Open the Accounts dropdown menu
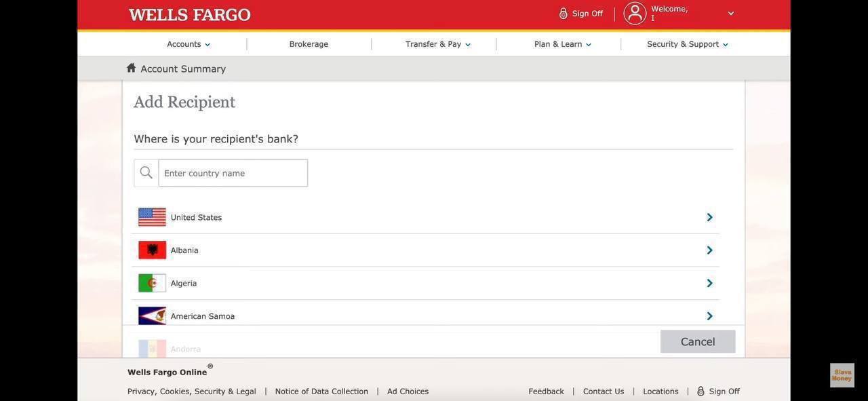This screenshot has height=401, width=868. pyautogui.click(x=189, y=44)
